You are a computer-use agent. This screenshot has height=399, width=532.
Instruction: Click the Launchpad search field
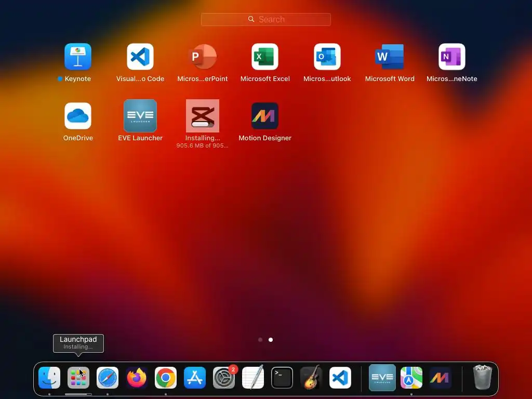pyautogui.click(x=265, y=19)
